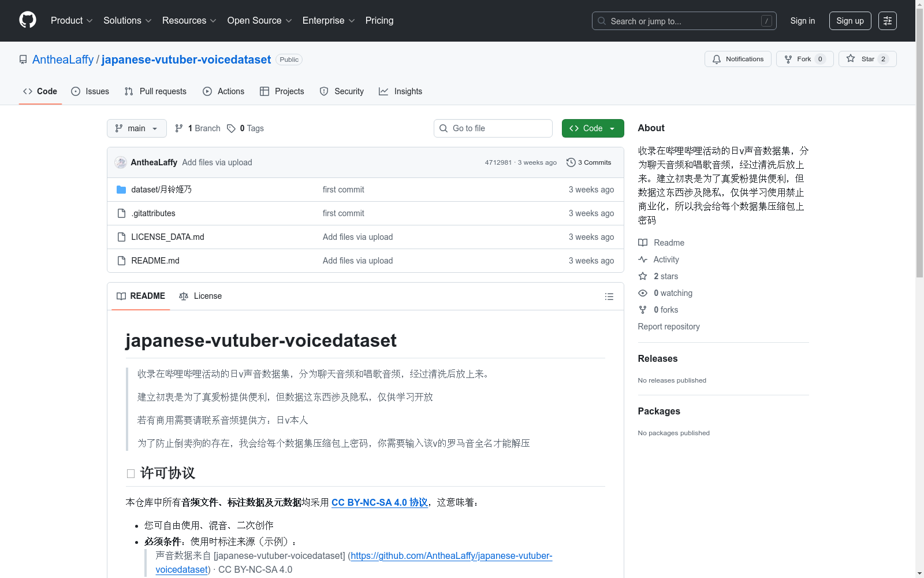Open the Insights tab
This screenshot has width=924, height=578.
(401, 91)
